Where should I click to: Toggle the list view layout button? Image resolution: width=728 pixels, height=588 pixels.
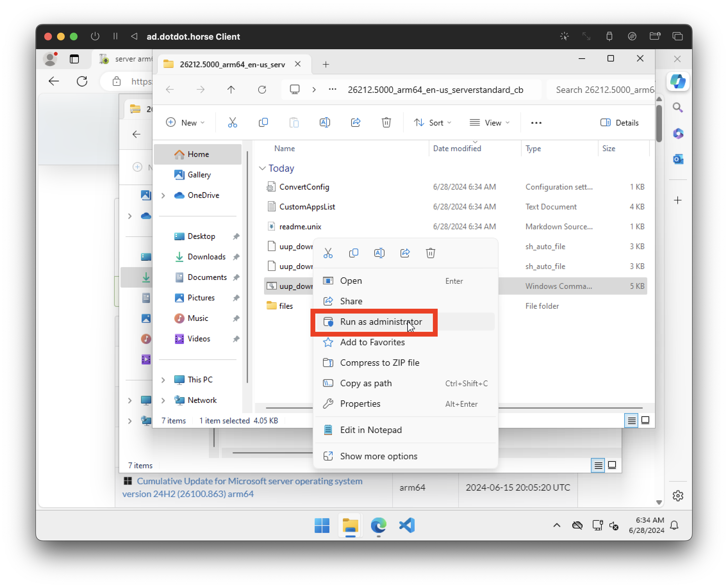[631, 420]
